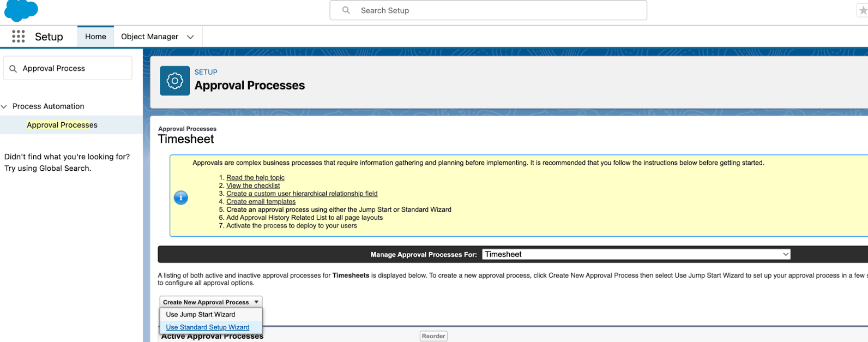Open the Manage Approval Processes For dropdown
This screenshot has height=342, width=868.
tap(636, 254)
